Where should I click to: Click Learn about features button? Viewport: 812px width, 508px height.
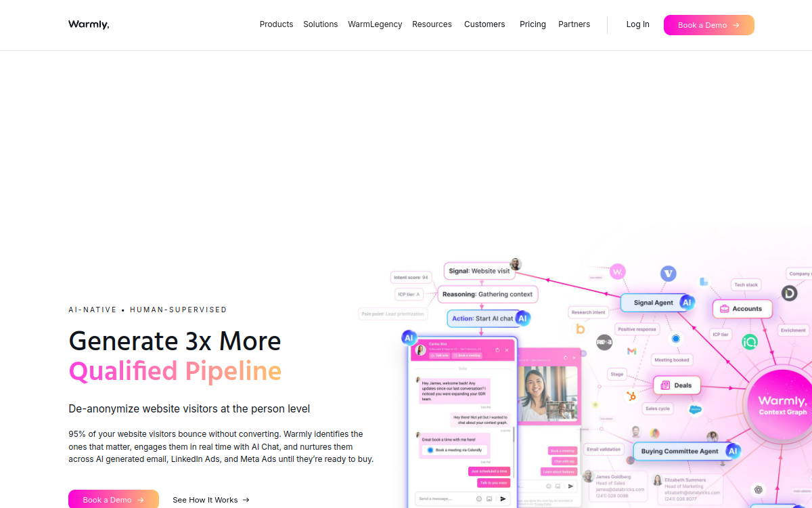pos(559,471)
